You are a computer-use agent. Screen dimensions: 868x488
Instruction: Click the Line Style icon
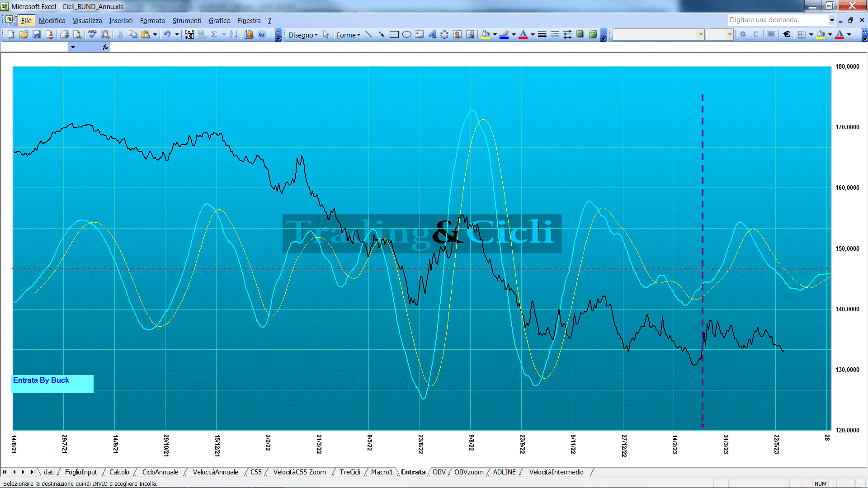pos(542,34)
